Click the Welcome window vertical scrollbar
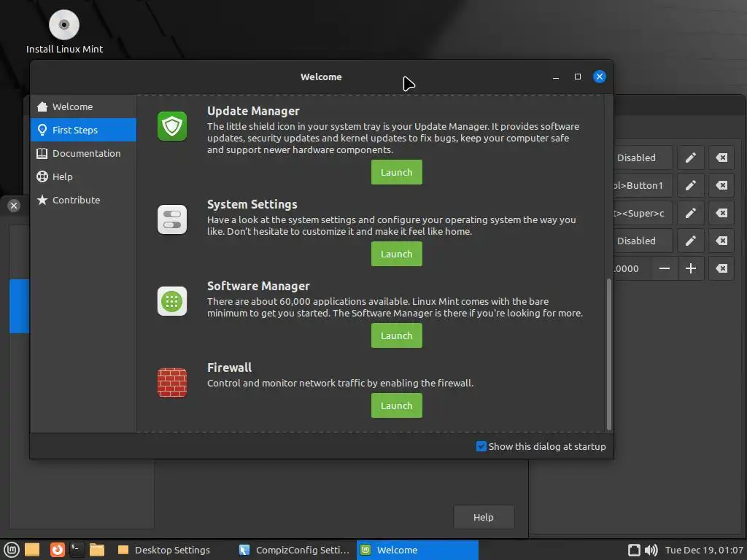The width and height of the screenshot is (747, 560). (608, 354)
